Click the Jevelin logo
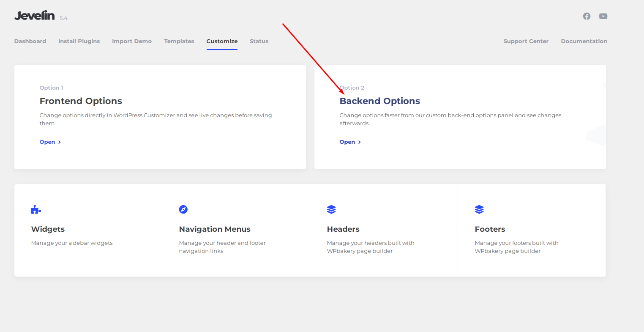644x332 pixels. click(35, 16)
